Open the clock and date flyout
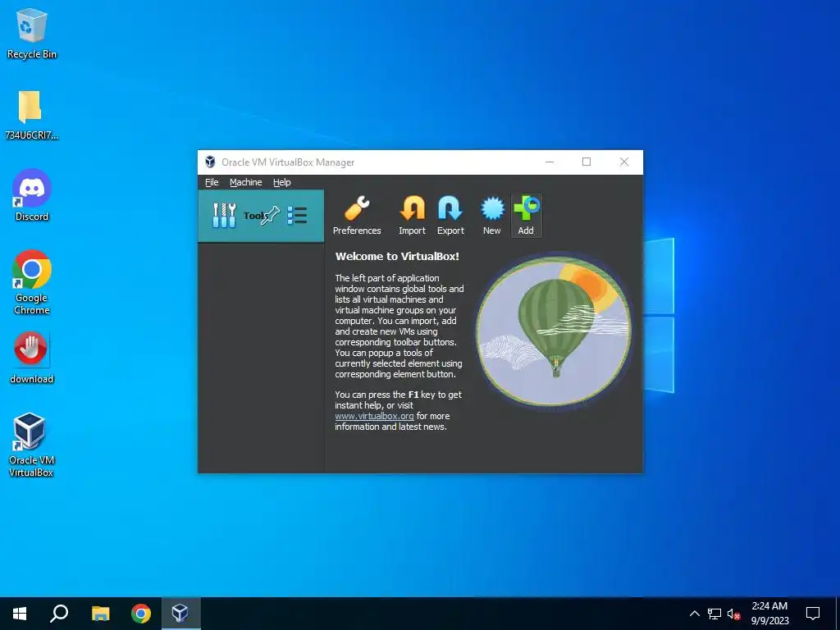The image size is (840, 630). 769,614
